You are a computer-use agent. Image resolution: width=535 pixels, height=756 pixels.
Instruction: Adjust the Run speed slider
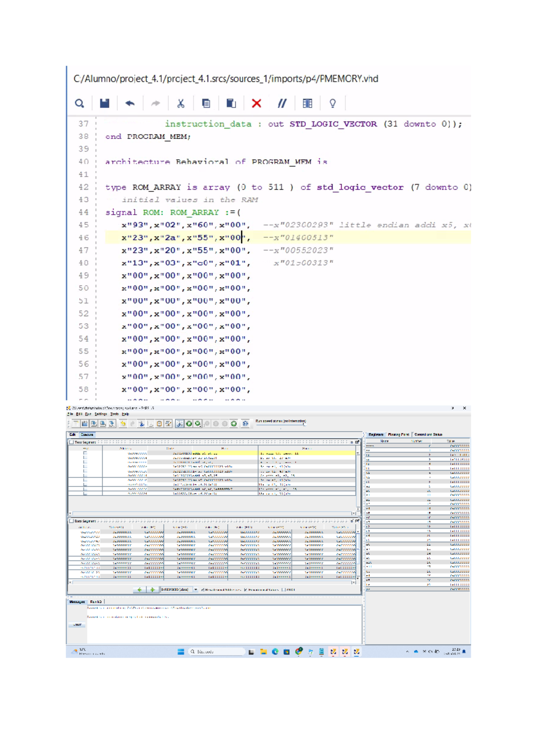pyautogui.click(x=304, y=425)
